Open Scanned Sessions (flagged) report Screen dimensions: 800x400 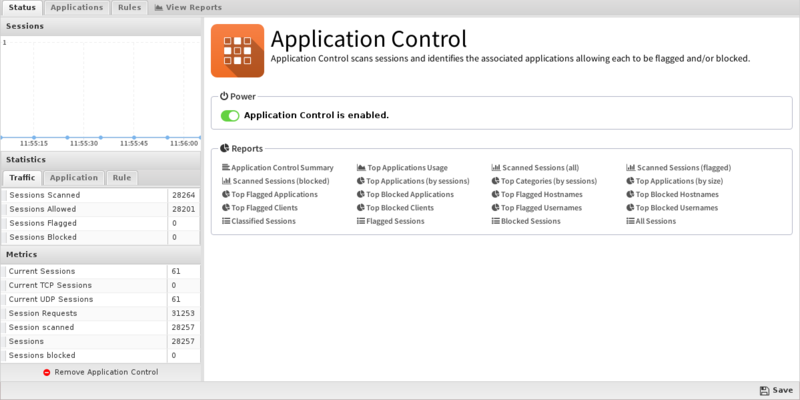point(683,168)
